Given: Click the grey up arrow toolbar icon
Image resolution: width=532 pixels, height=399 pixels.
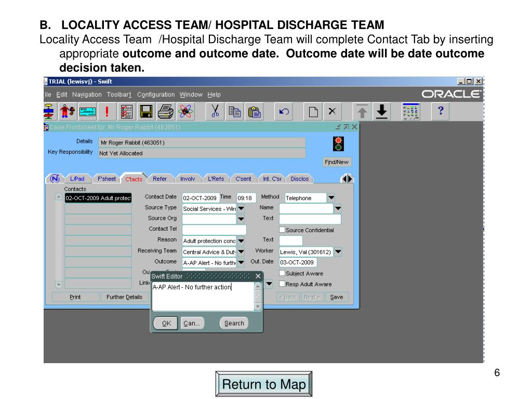Looking at the screenshot, I should [x=362, y=111].
